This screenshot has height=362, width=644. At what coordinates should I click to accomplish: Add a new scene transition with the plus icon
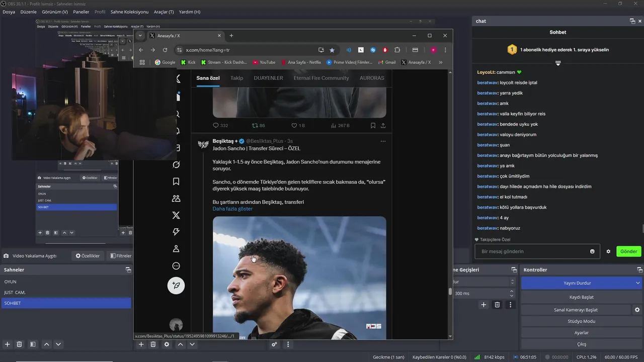point(484,305)
